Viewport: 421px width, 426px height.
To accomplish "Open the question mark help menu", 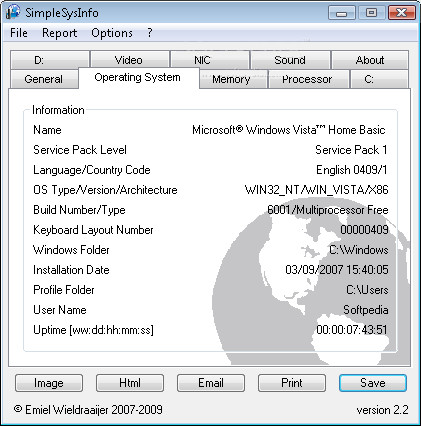I will 150,33.
